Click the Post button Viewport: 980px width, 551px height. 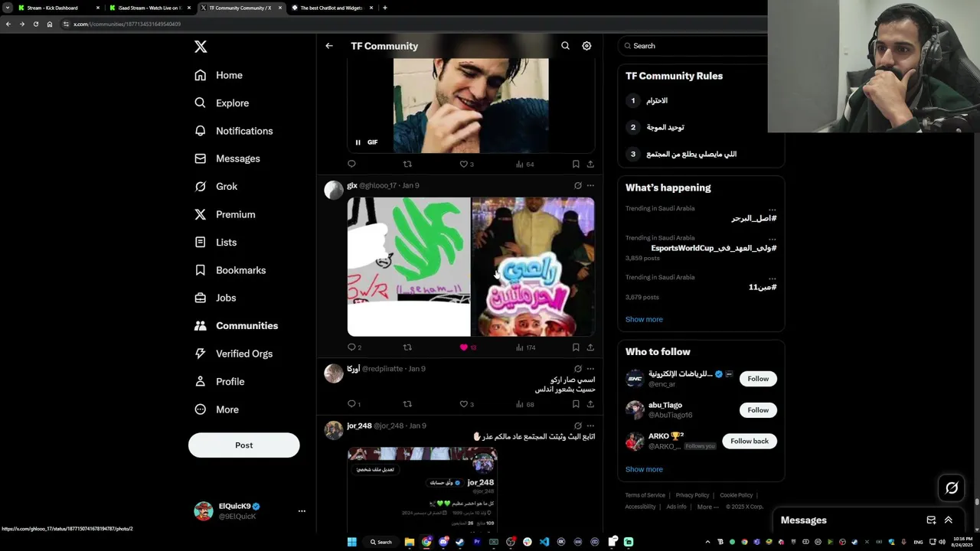pyautogui.click(x=243, y=445)
